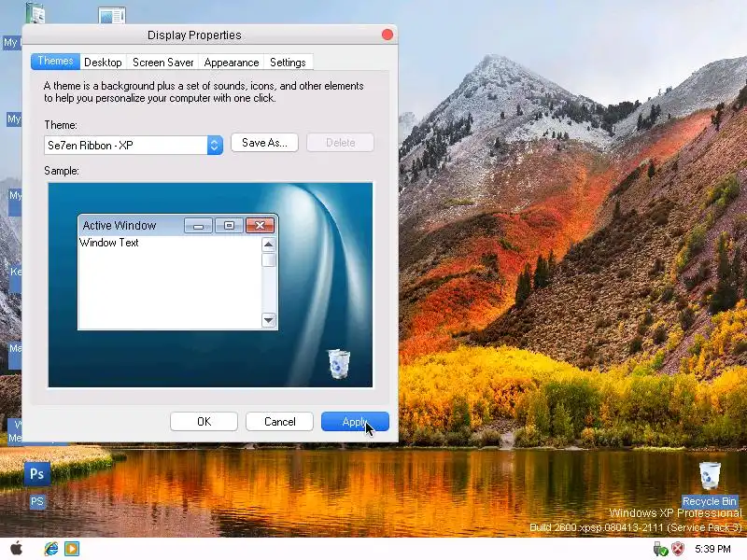
Task: Close the Display Properties dialog
Action: (x=388, y=35)
